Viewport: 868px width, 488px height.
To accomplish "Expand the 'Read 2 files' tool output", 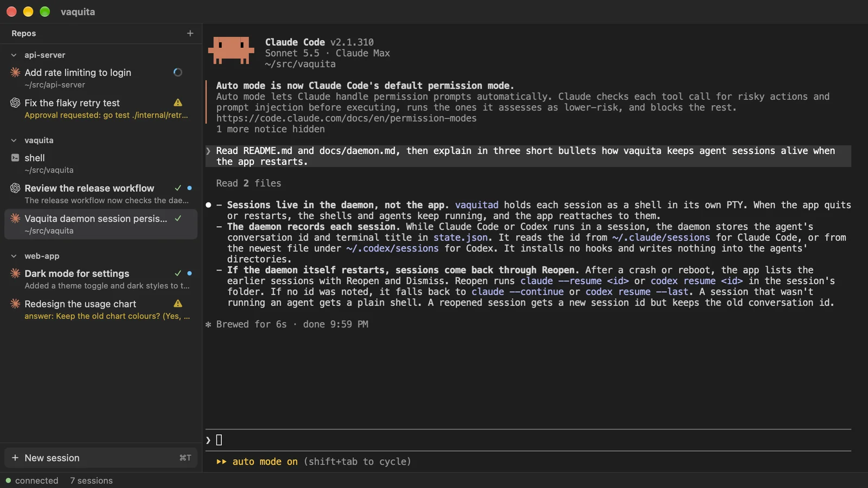I will (x=248, y=183).
